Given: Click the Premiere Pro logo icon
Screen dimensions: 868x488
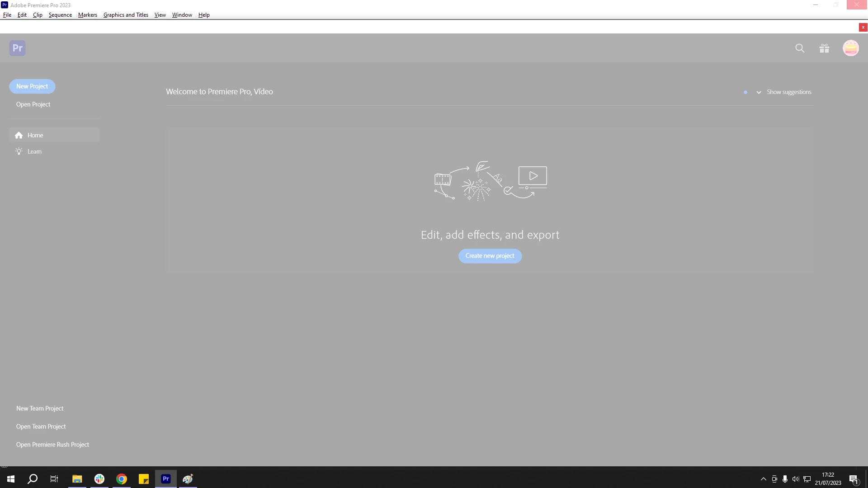Looking at the screenshot, I should pos(17,48).
